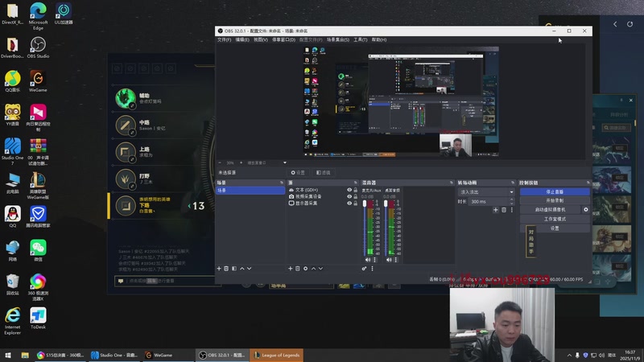The image size is (644, 362).
Task: Lock the 文本 (GDI+) source
Action: click(x=356, y=190)
